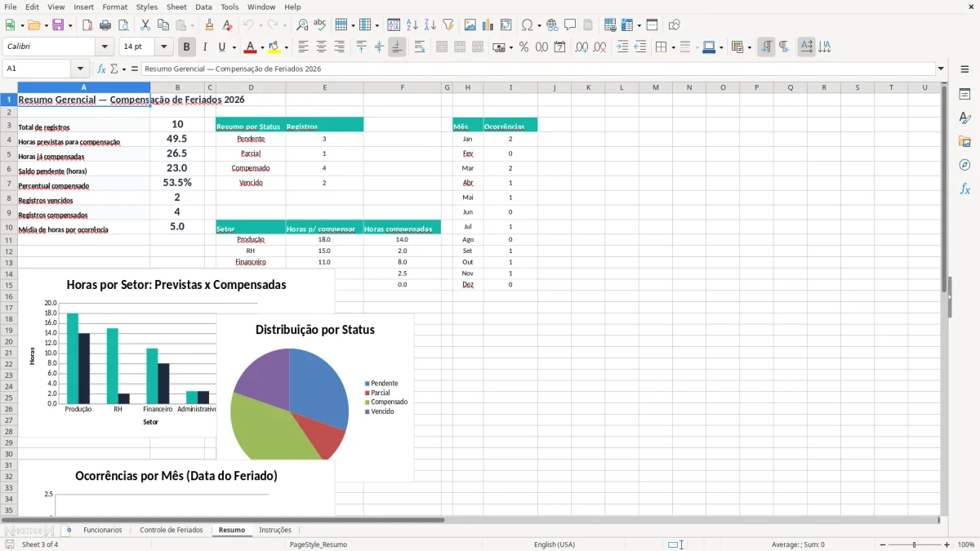This screenshot has width=980, height=551.
Task: Align cell content to bottom
Action: click(x=397, y=47)
